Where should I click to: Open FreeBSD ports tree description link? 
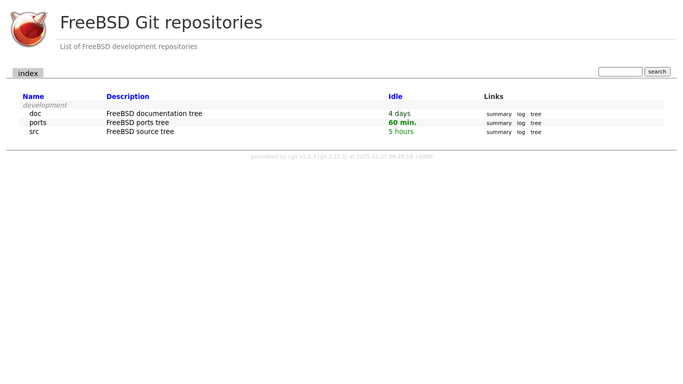138,123
